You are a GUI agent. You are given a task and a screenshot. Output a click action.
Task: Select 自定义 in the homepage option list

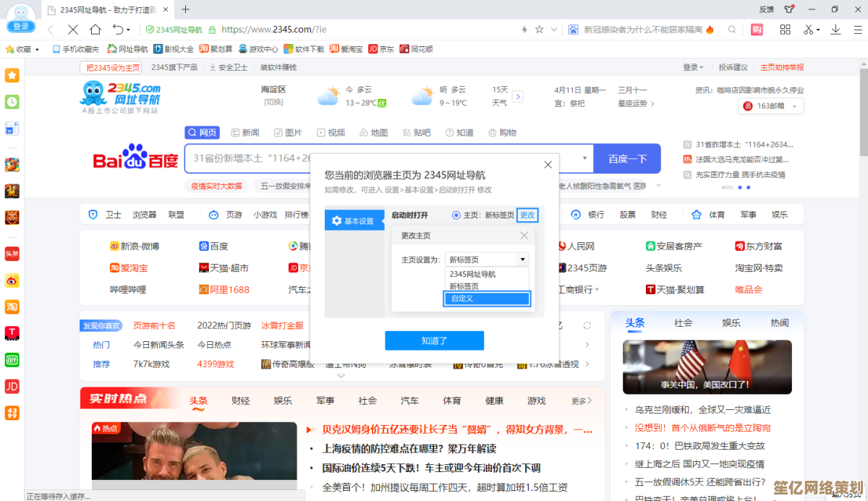(x=487, y=299)
